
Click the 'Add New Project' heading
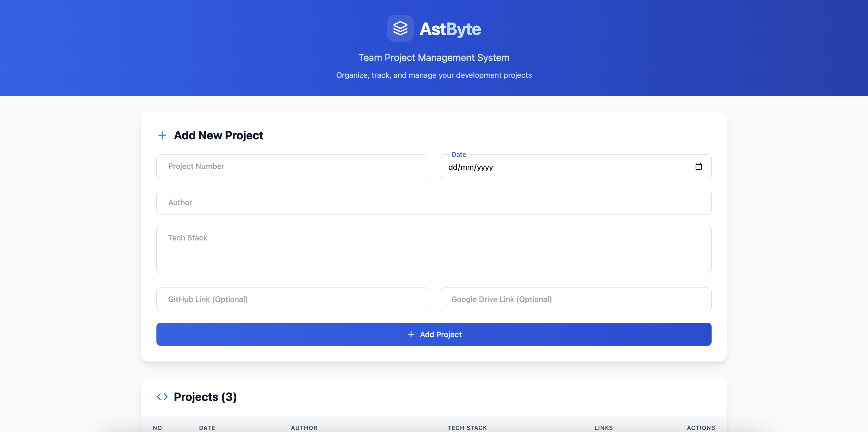coord(218,135)
